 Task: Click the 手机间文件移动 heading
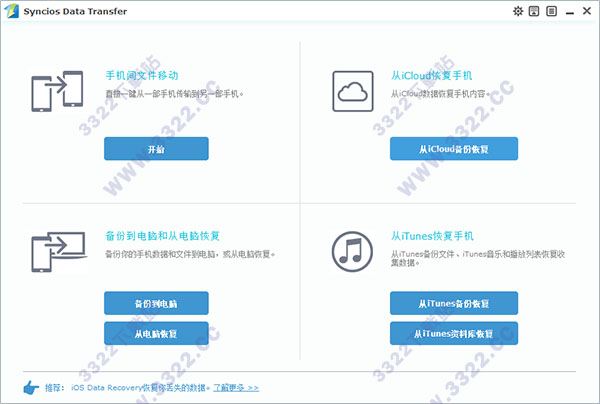coord(142,75)
